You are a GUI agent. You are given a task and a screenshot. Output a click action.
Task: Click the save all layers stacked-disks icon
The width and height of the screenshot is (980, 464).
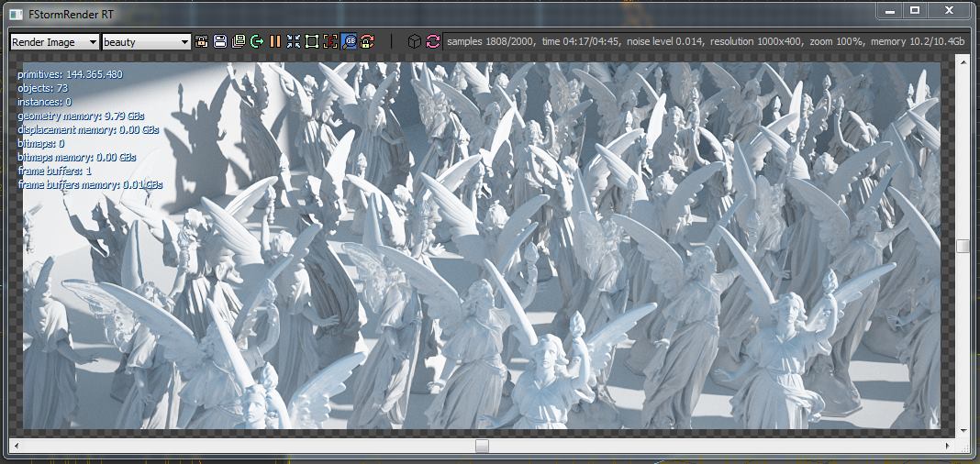tap(239, 41)
